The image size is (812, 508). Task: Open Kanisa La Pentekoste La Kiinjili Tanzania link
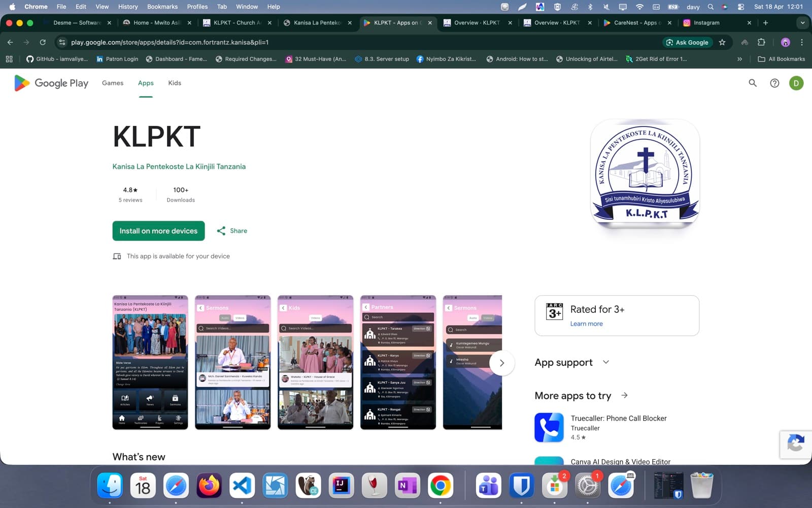(x=179, y=166)
